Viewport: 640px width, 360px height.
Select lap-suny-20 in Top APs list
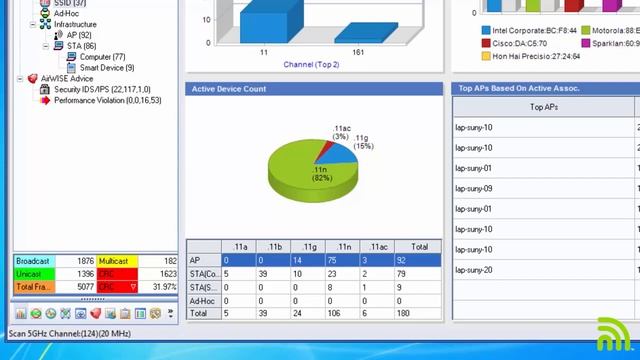[x=544, y=270]
